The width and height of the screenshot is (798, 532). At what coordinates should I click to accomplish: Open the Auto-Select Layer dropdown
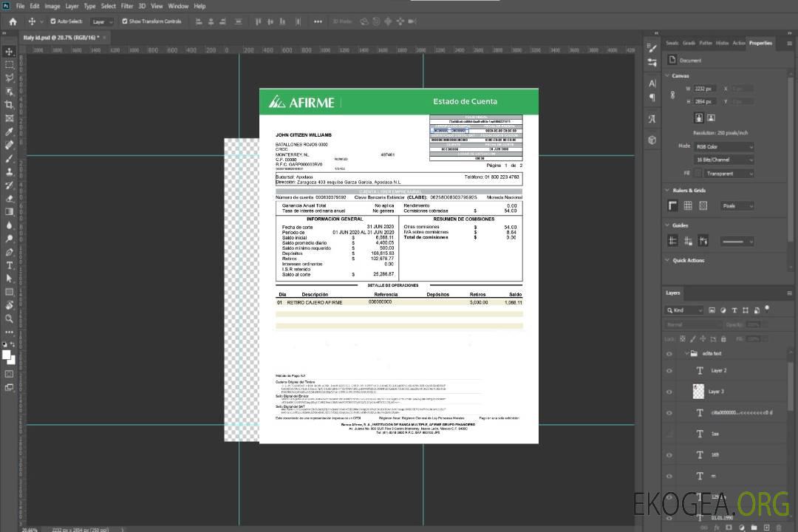pyautogui.click(x=102, y=21)
